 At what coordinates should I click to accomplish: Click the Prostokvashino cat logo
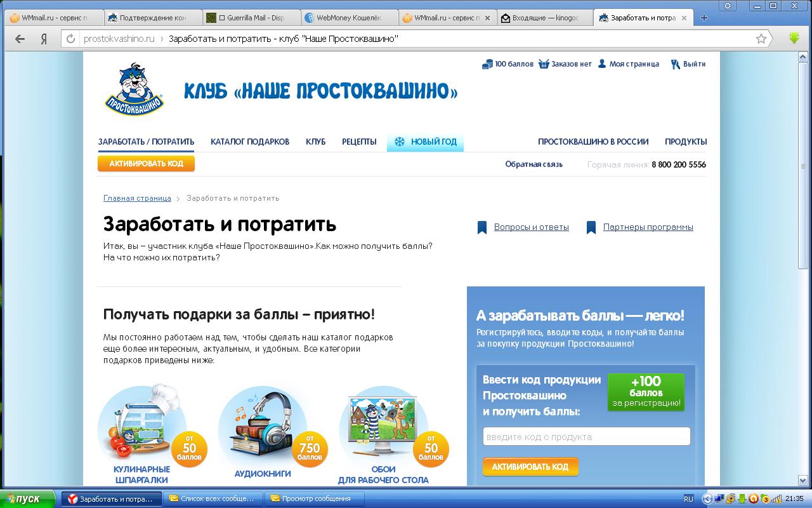[133, 89]
